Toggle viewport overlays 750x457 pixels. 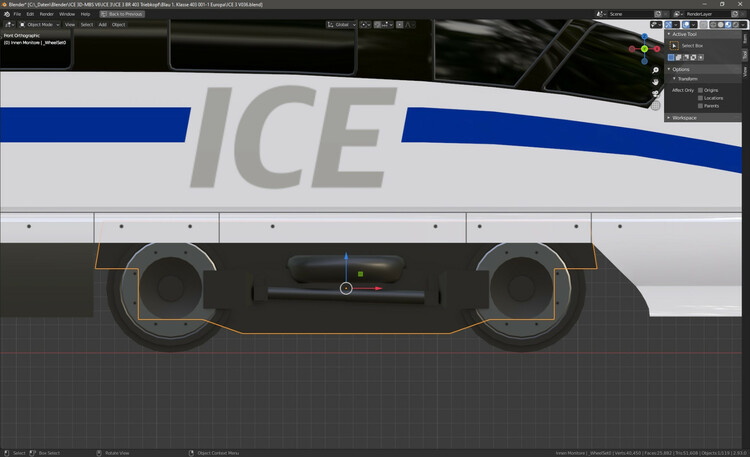point(686,24)
